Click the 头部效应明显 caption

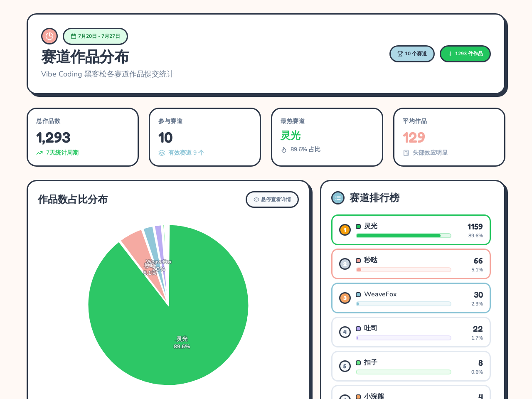pos(430,153)
